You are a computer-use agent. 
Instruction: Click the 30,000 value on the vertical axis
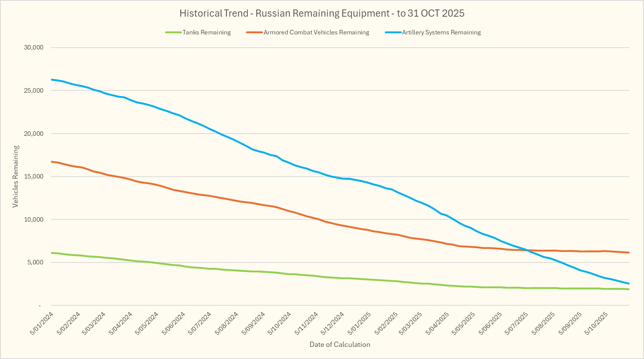pyautogui.click(x=34, y=48)
